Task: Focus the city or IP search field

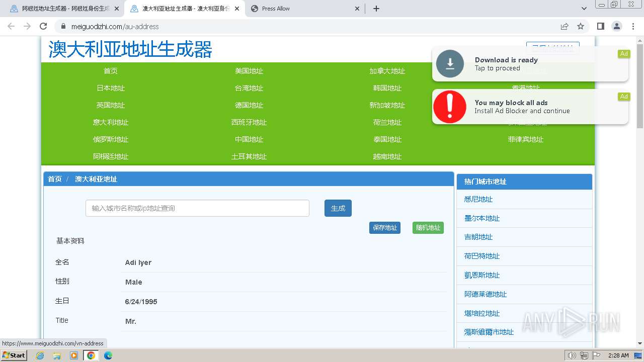Action: tap(197, 208)
